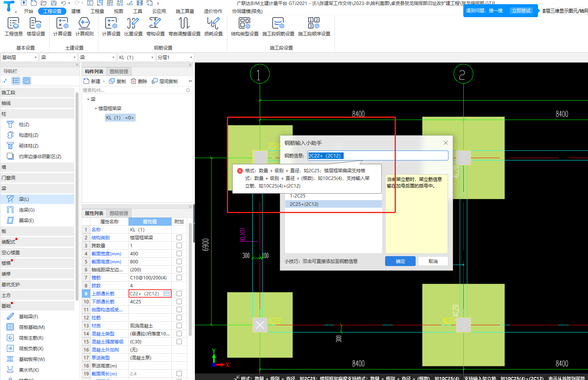The height and width of the screenshot is (380, 588).
Task: Open 计算设置 under 土建设置
Action: click(x=62, y=27)
